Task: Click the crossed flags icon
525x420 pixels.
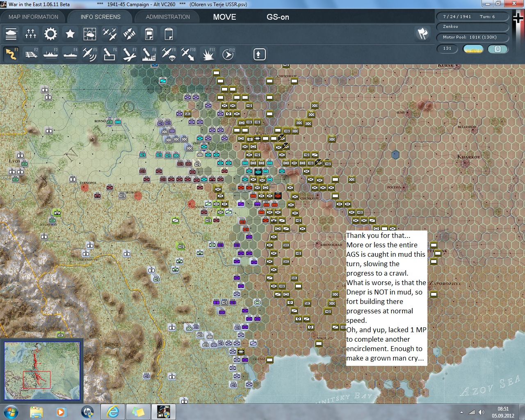Action: pyautogui.click(x=422, y=34)
